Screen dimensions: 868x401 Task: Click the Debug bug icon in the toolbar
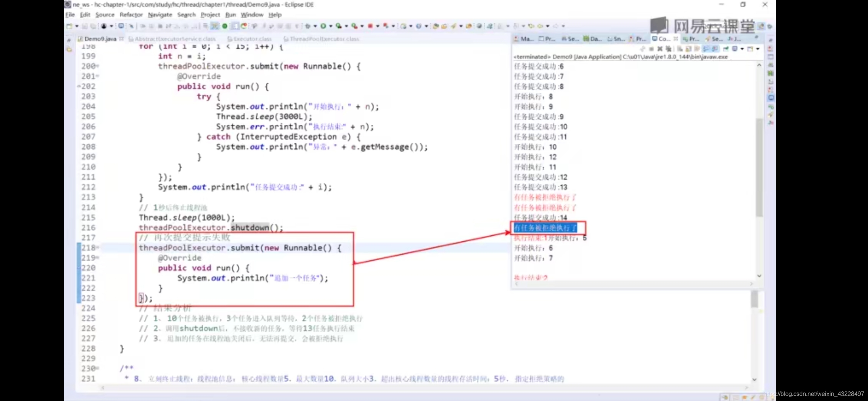pyautogui.click(x=308, y=26)
